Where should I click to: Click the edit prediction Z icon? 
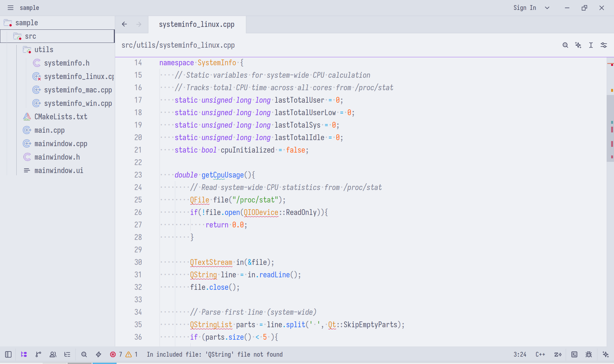point(558,354)
